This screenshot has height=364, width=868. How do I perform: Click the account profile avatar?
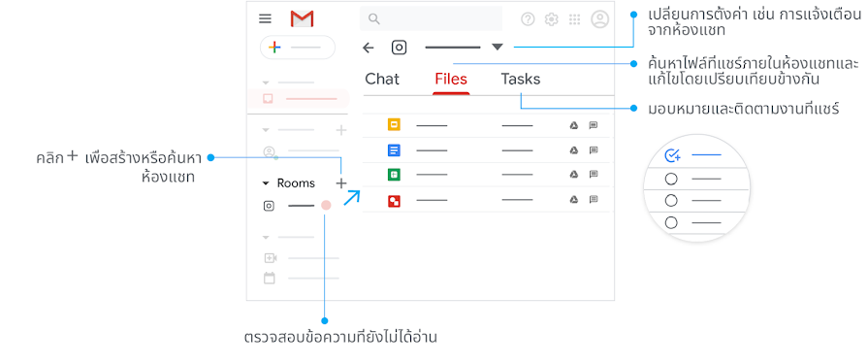coord(600,19)
